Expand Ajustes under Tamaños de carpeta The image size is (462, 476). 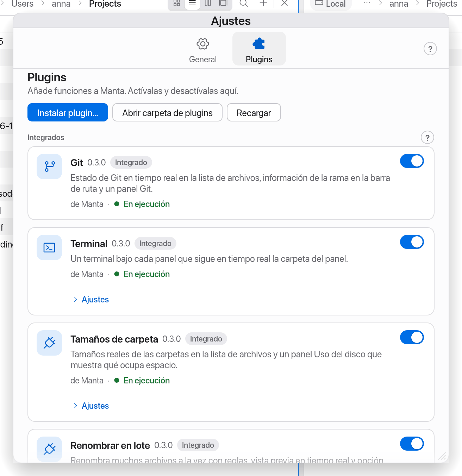click(91, 406)
